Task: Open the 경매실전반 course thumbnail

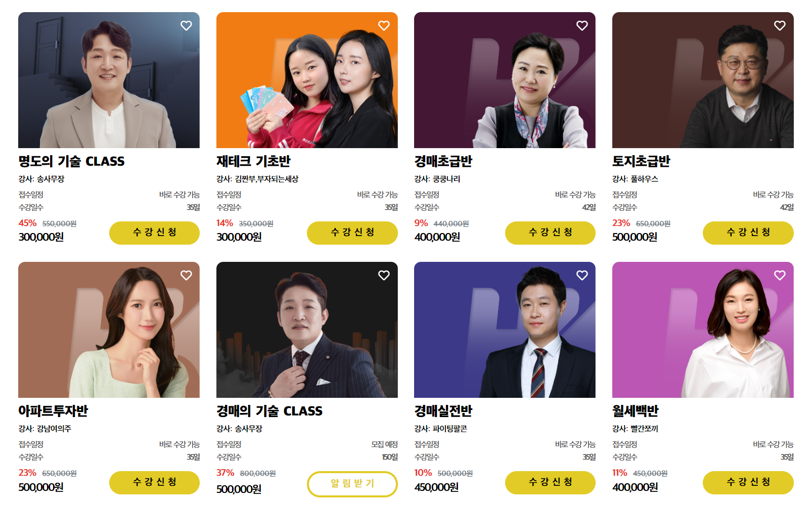Action: point(505,330)
